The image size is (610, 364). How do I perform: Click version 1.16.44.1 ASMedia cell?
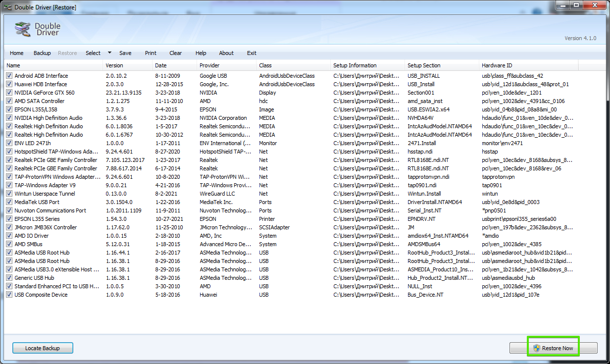click(118, 253)
